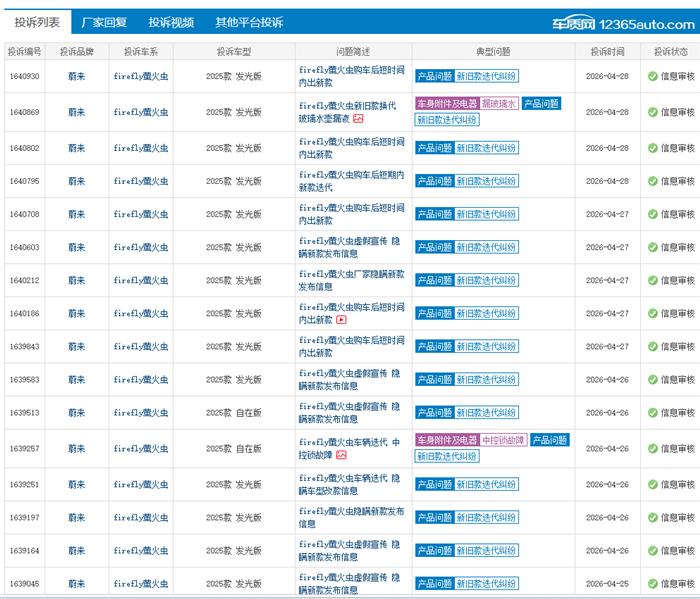Click green check status icon for complaint 1640212
The height and width of the screenshot is (599, 700).
652,280
